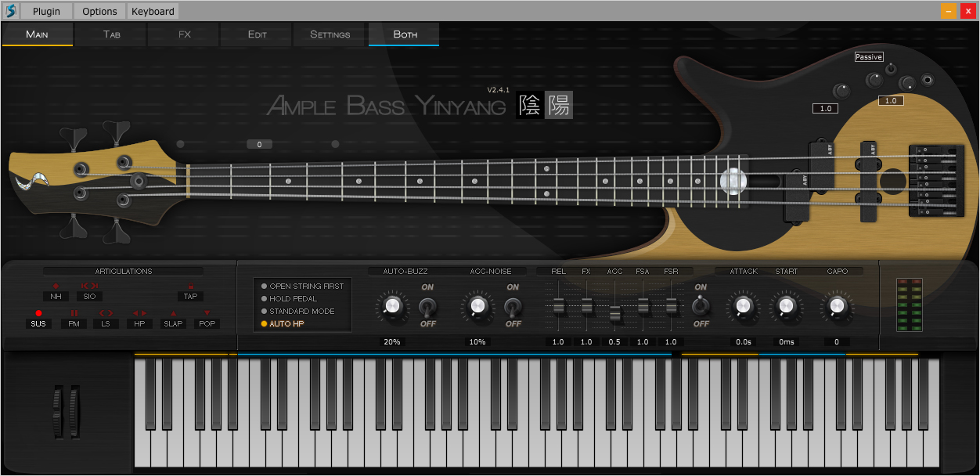Select the LS legato slide articulation
Image resolution: width=980 pixels, height=476 pixels.
[x=106, y=323]
